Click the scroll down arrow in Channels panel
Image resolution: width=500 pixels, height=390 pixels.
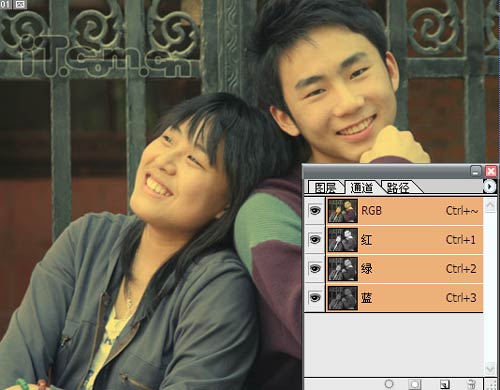(x=490, y=369)
